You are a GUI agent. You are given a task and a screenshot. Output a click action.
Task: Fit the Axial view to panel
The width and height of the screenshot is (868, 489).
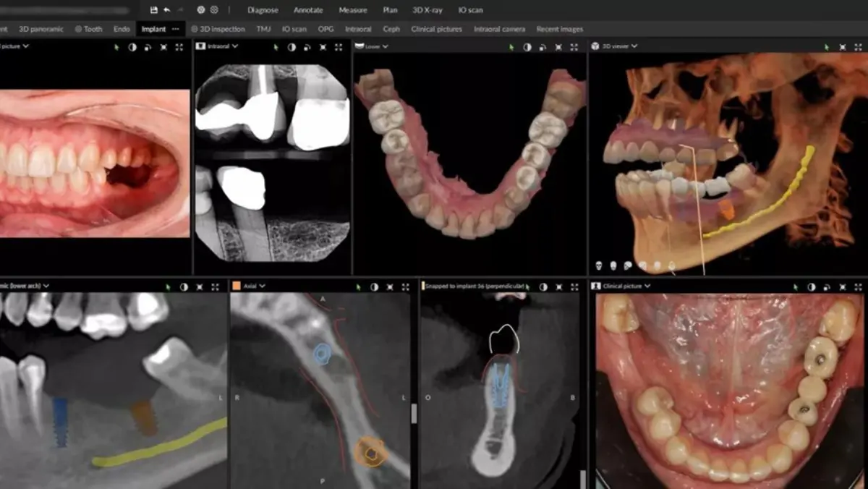(391, 287)
